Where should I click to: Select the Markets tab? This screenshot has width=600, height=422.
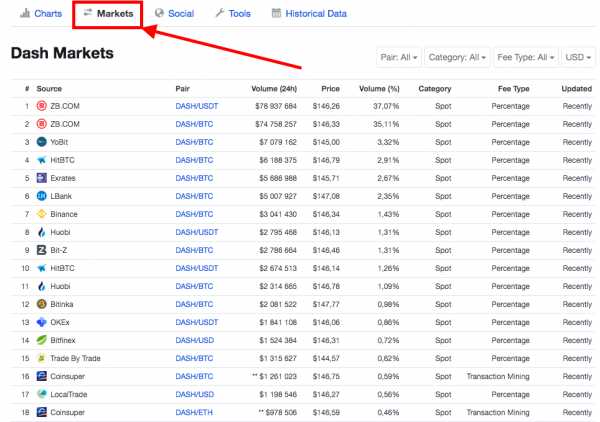tap(108, 13)
